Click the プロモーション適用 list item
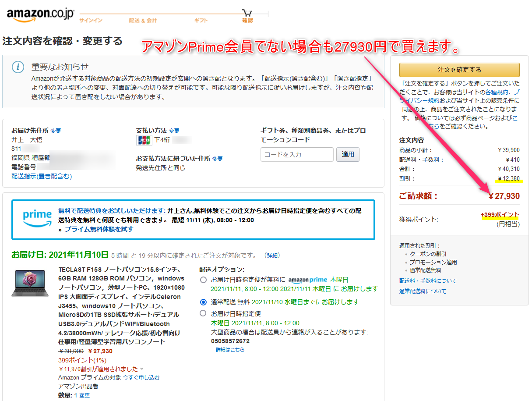Viewport: 532px width, 401px height. (x=433, y=262)
